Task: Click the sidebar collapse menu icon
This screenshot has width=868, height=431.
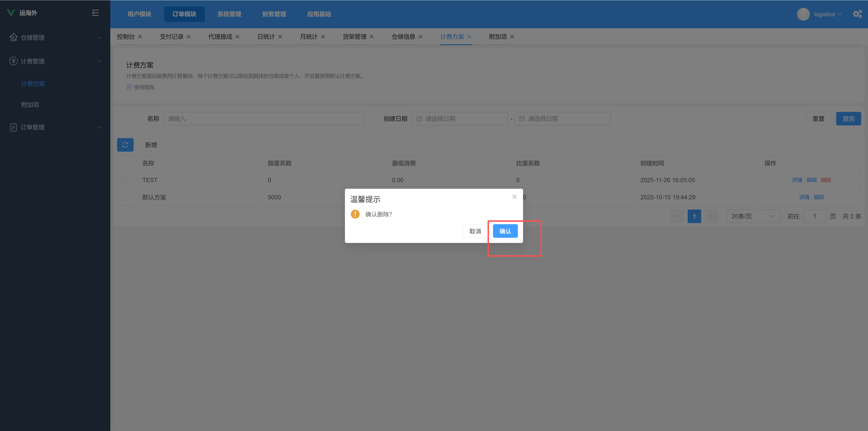Action: [95, 13]
